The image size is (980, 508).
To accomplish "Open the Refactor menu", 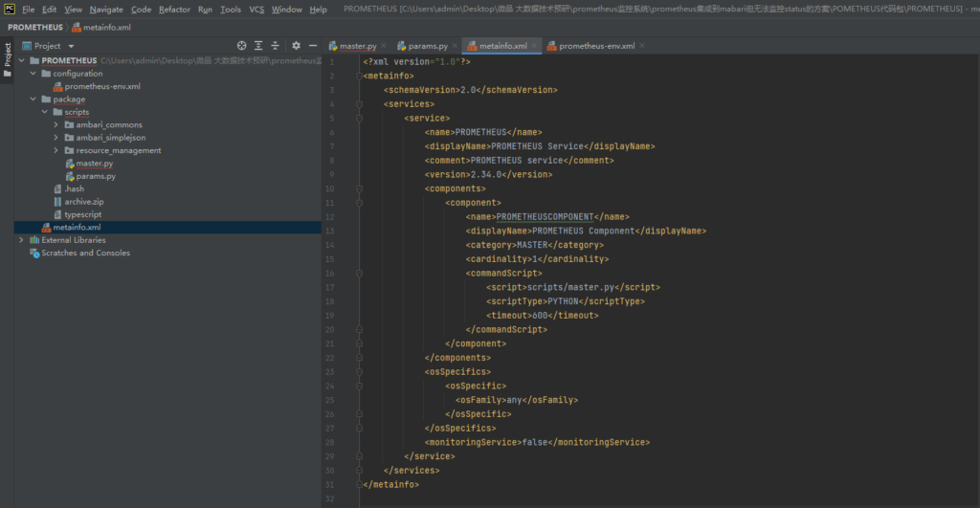I will point(174,10).
